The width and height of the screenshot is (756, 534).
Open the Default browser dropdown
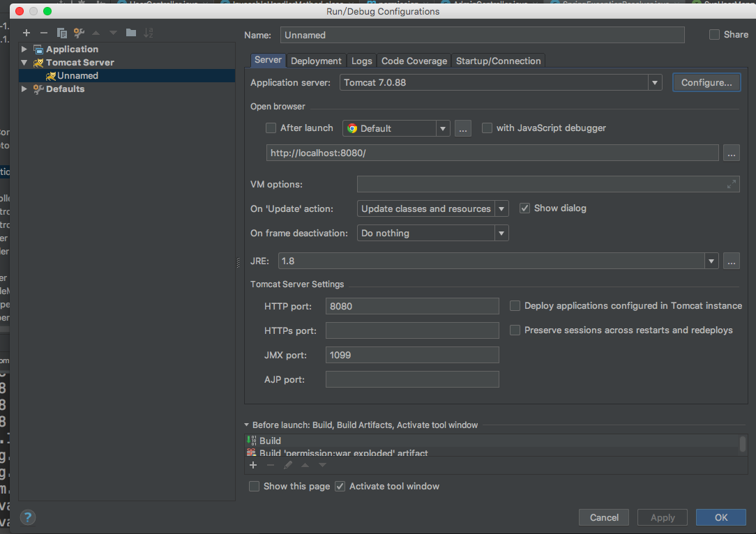pyautogui.click(x=443, y=129)
